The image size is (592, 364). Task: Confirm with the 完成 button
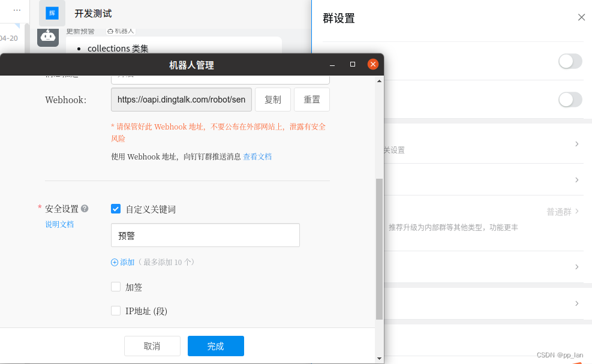pyautogui.click(x=215, y=346)
